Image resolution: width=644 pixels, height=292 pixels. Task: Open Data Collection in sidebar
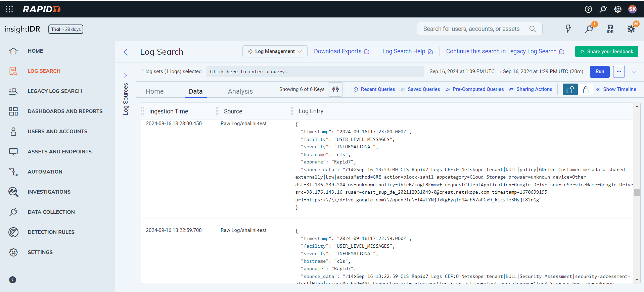coord(51,212)
